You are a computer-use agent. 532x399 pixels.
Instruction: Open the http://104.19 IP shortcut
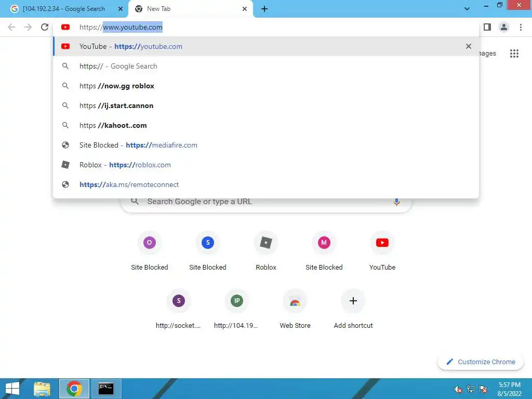pyautogui.click(x=236, y=309)
